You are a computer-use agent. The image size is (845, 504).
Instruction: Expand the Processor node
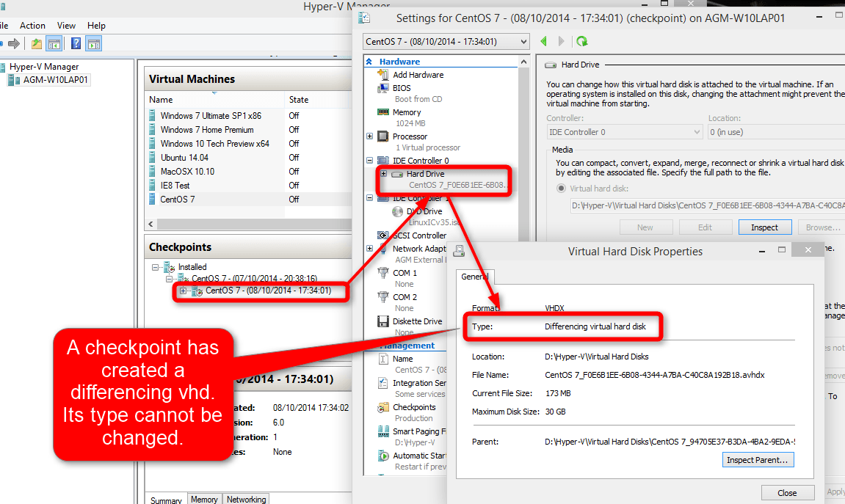pyautogui.click(x=370, y=136)
